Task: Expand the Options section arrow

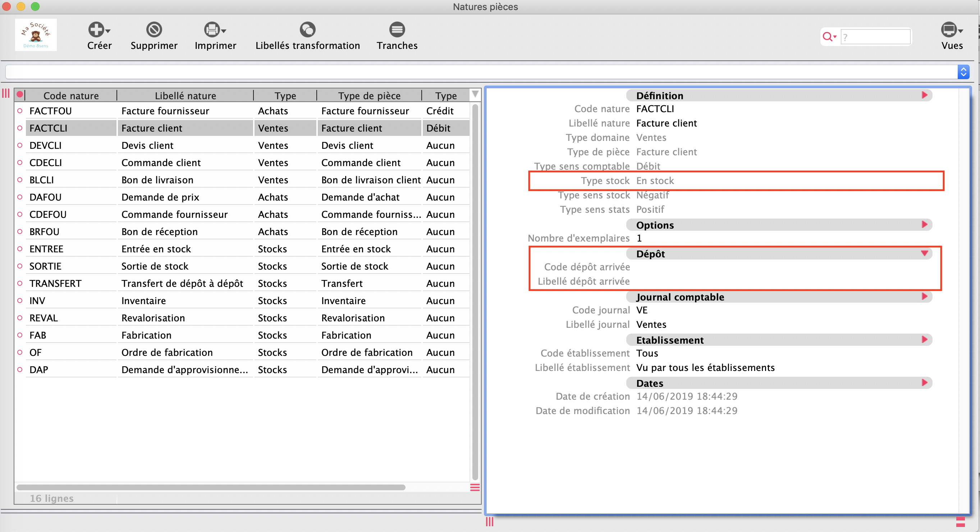Action: click(924, 224)
